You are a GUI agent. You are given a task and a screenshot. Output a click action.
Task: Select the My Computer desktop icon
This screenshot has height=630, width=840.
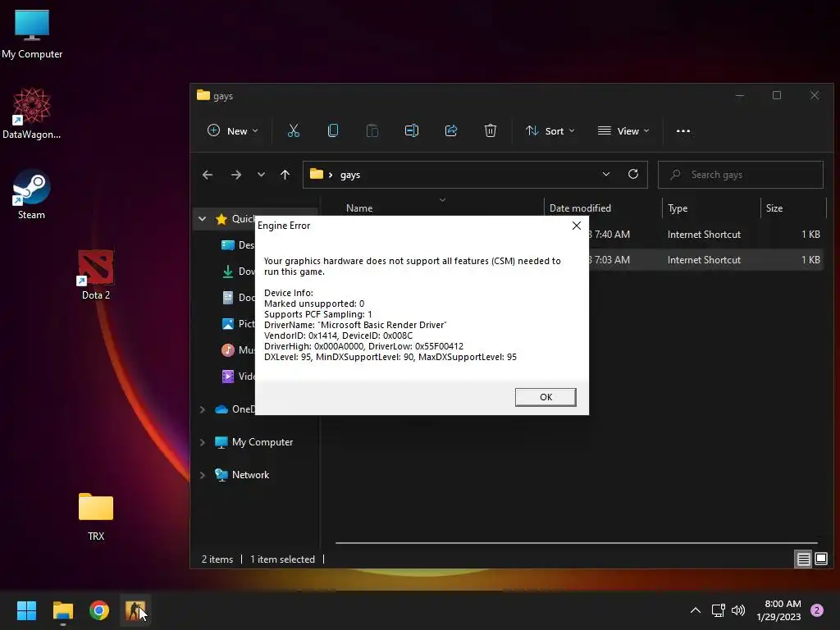tap(32, 33)
